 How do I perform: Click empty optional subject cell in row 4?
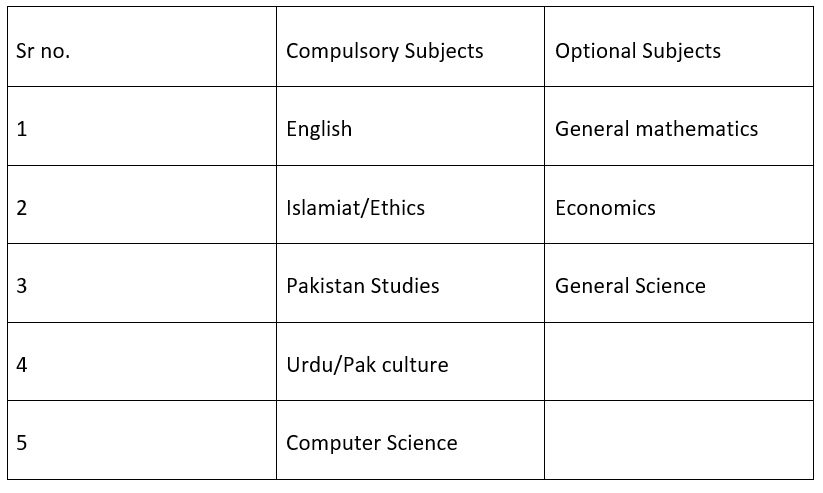click(679, 362)
